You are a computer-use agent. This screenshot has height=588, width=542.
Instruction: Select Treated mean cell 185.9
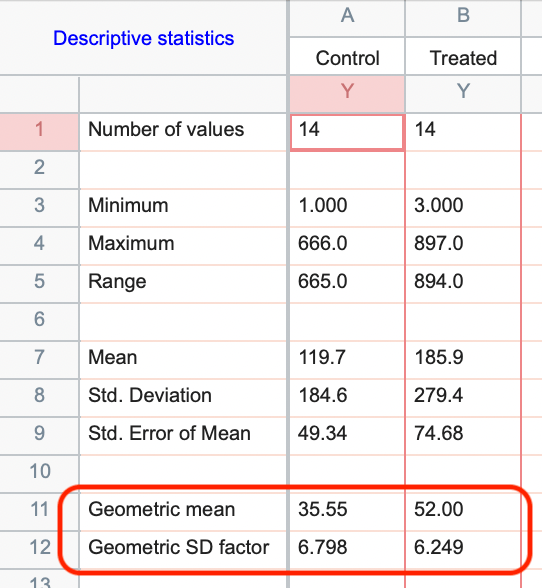[463, 360]
